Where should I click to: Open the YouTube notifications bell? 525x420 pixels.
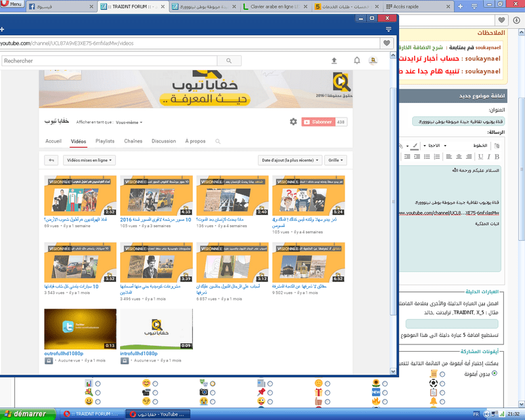coord(357,60)
